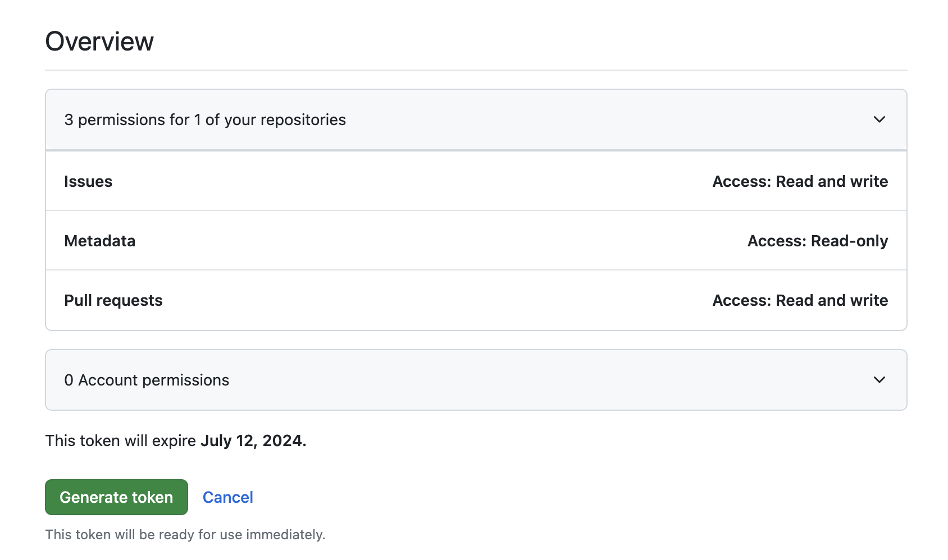Click the 'This token will expire' text
Viewport: 948px width, 560px height.
(x=121, y=440)
